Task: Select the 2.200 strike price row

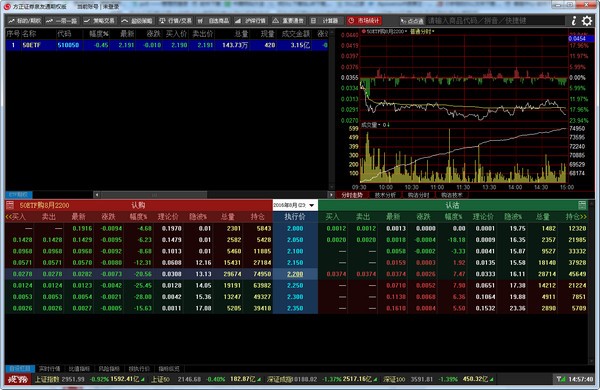Action: (295, 274)
